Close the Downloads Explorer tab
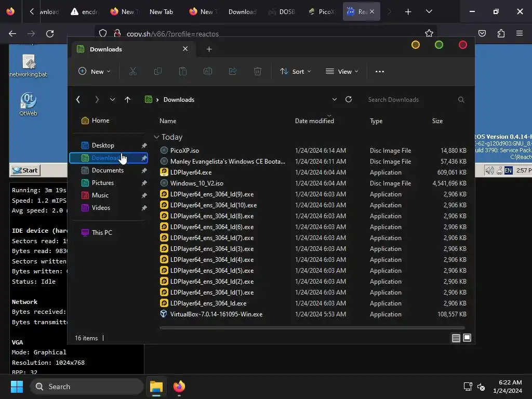532x399 pixels. coord(185,49)
